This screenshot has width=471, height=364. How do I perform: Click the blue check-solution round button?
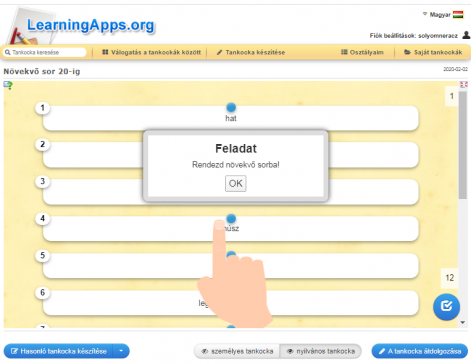tap(446, 307)
